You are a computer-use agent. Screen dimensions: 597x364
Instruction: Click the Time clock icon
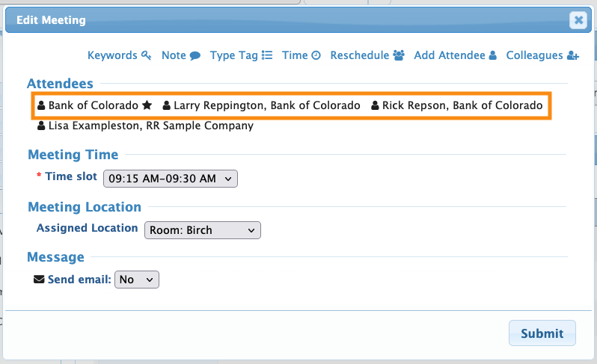[x=316, y=55]
